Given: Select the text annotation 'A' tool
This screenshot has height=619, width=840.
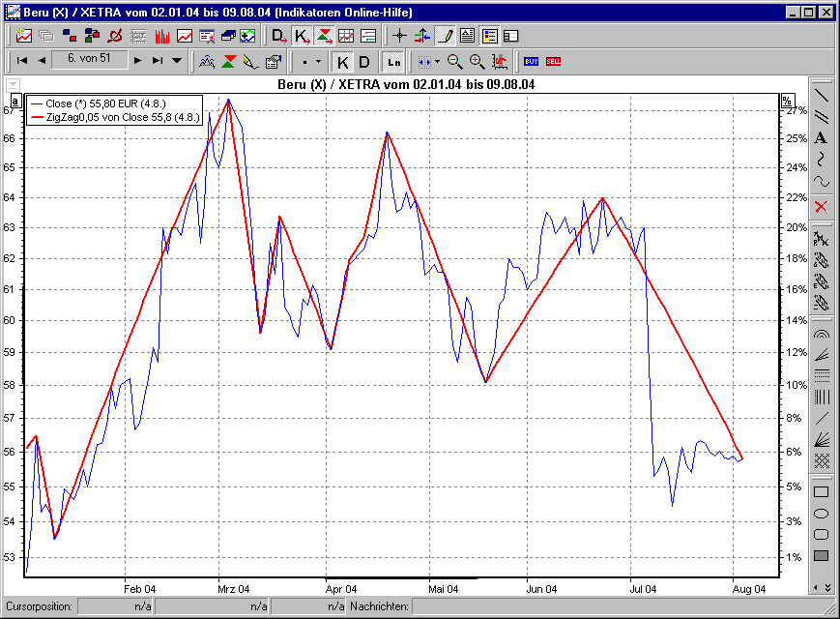Looking at the screenshot, I should [x=821, y=137].
